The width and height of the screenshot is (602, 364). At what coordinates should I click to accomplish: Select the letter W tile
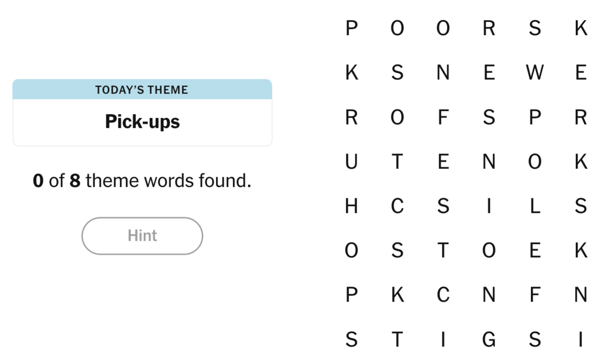click(x=535, y=72)
